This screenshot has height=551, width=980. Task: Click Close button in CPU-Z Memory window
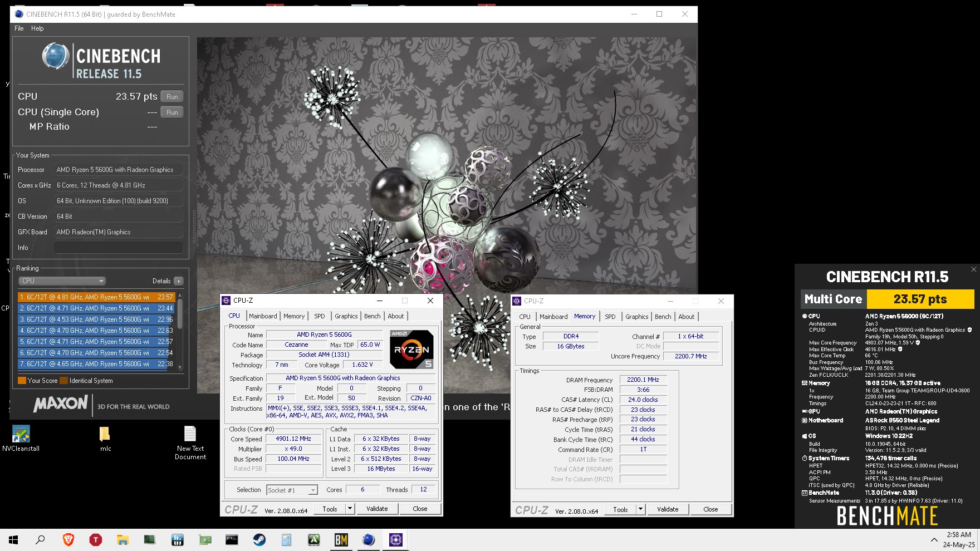point(710,509)
